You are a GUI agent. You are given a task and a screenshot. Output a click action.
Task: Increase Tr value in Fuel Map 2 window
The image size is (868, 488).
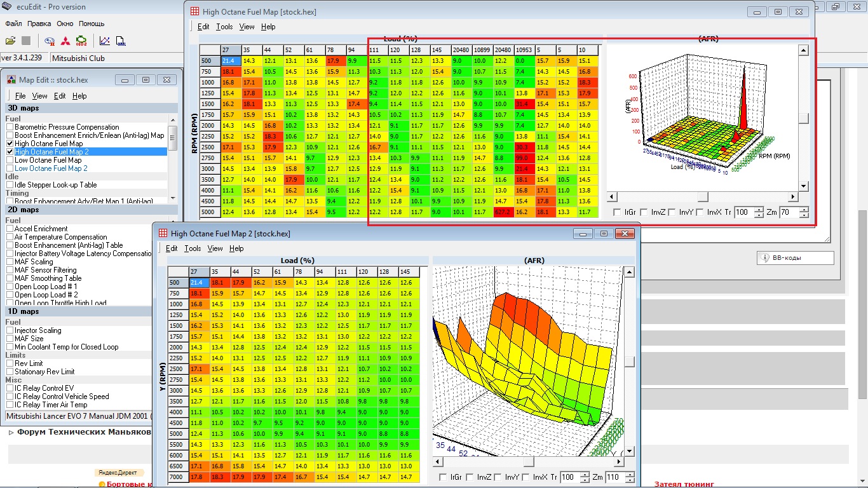[585, 474]
